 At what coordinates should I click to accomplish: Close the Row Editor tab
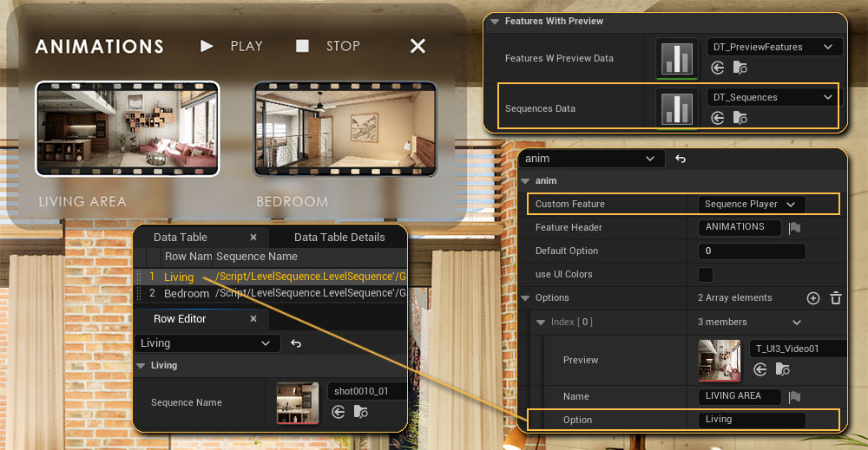pyautogui.click(x=253, y=319)
